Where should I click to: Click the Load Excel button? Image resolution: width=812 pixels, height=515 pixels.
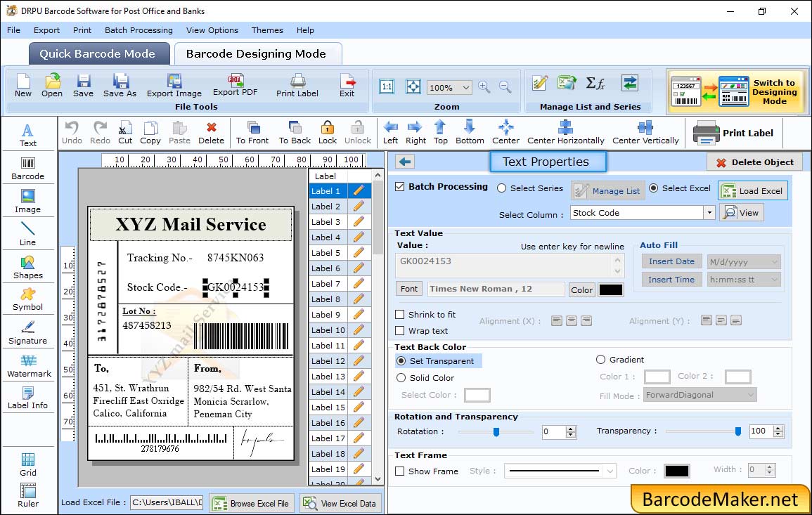[x=753, y=191]
